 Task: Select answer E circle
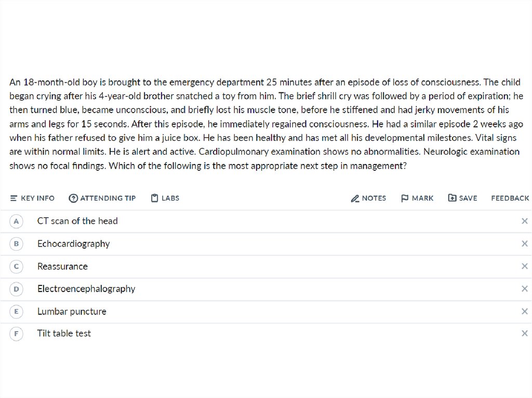pyautogui.click(x=17, y=311)
